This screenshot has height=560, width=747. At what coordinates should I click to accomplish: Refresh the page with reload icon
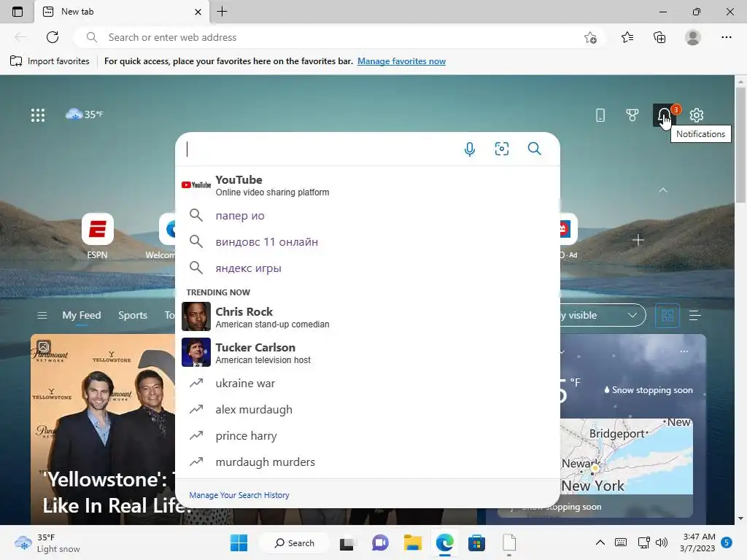coord(53,37)
